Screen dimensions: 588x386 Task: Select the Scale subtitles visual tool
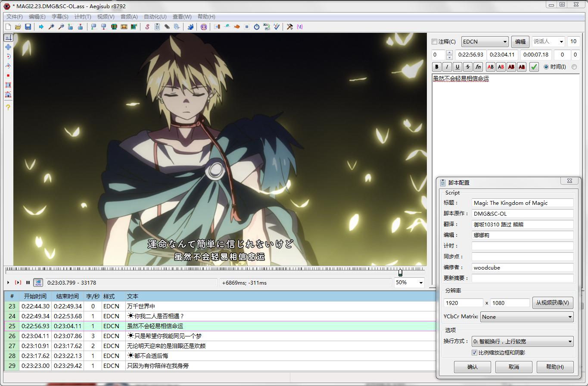tap(8, 75)
